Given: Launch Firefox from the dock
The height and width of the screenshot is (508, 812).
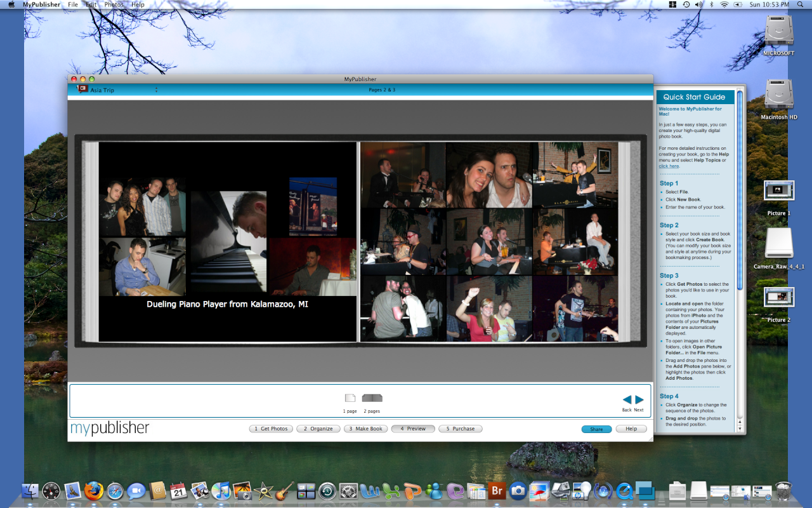Looking at the screenshot, I should pyautogui.click(x=93, y=490).
